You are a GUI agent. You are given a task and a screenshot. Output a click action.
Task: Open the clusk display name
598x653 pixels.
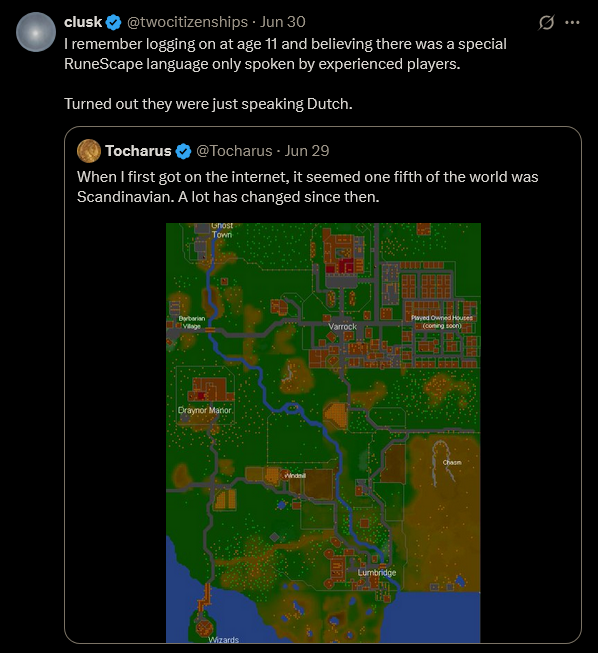click(x=83, y=22)
